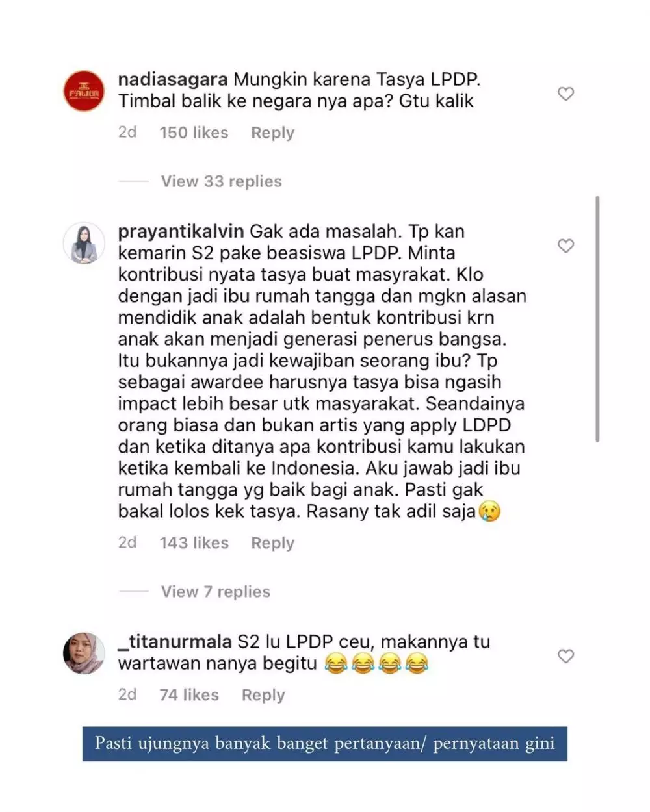Open prayantikalvin username link
This screenshot has width=650, height=812.
click(181, 232)
